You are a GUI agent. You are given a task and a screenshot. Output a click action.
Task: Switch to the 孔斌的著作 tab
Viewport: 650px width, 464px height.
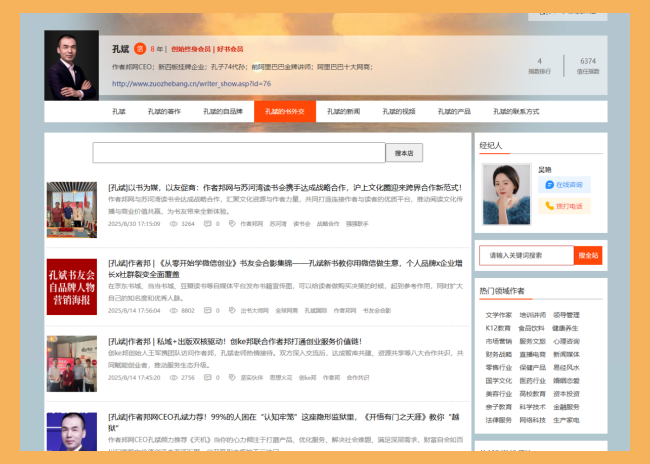pyautogui.click(x=164, y=112)
